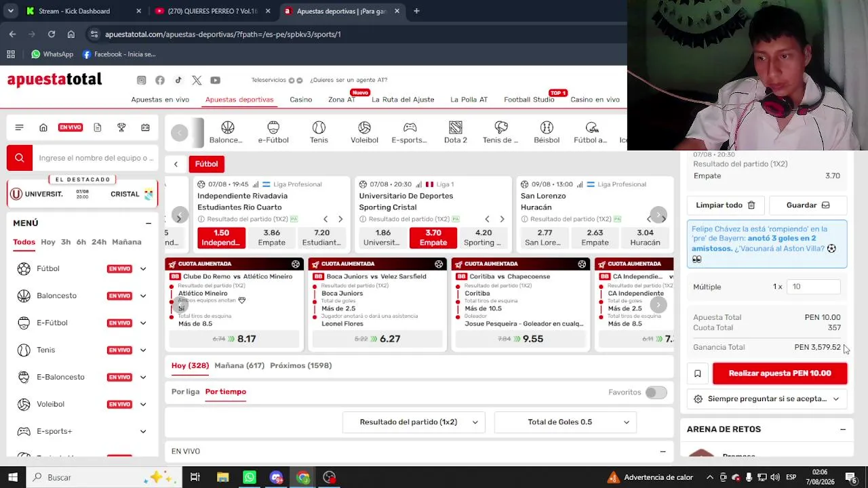This screenshot has width=868, height=488.
Task: Open the Apuestas en vivo nav item
Action: pyautogui.click(x=160, y=100)
